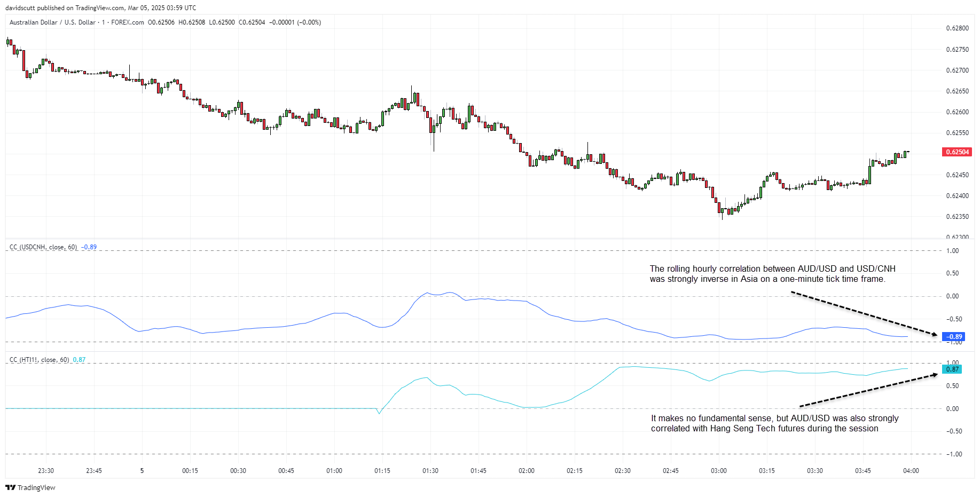Click the 0.62400 price axis label
Screen dimensions: 980x497
pos(957,196)
